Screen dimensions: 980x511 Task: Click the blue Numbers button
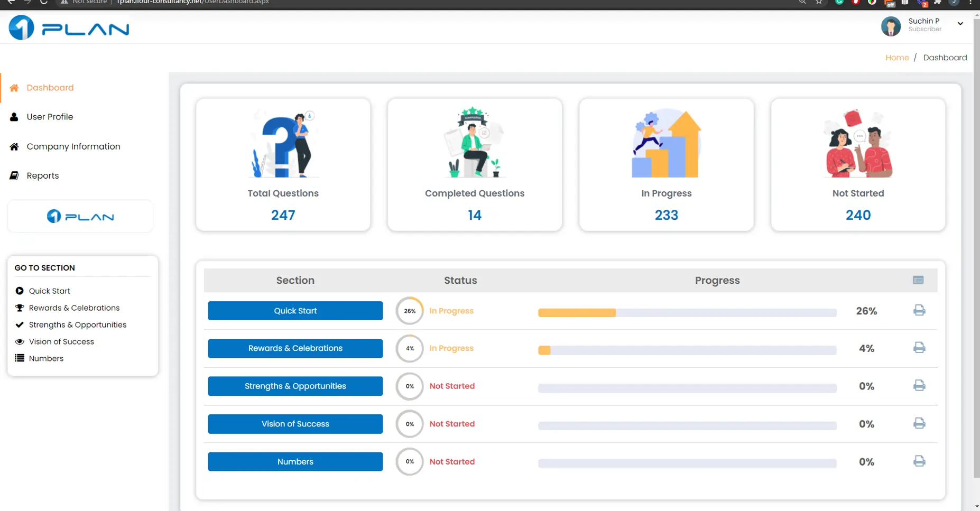coord(295,462)
